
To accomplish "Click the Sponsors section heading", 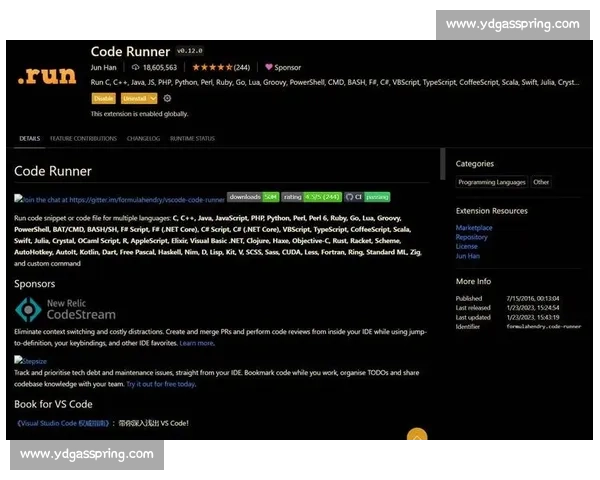I will [x=34, y=284].
